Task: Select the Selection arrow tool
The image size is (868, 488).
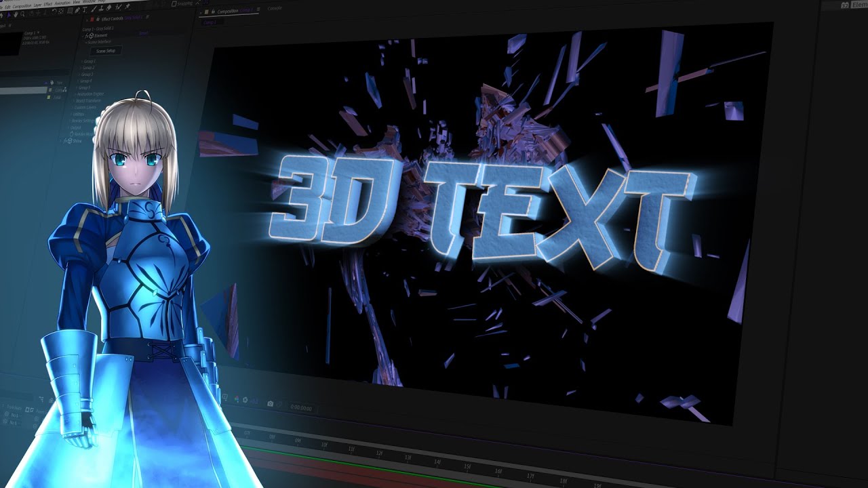Action: pyautogui.click(x=9, y=15)
